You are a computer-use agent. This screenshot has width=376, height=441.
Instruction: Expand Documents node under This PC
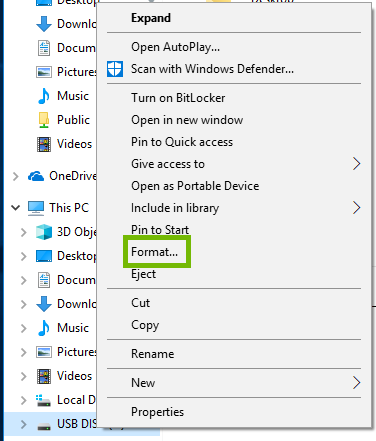[23, 280]
